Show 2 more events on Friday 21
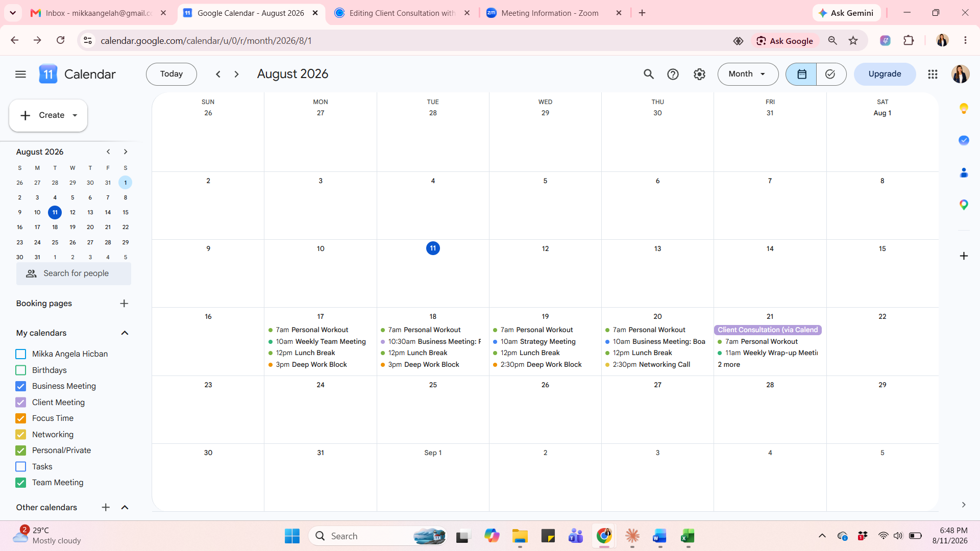The width and height of the screenshot is (980, 551). [729, 365]
